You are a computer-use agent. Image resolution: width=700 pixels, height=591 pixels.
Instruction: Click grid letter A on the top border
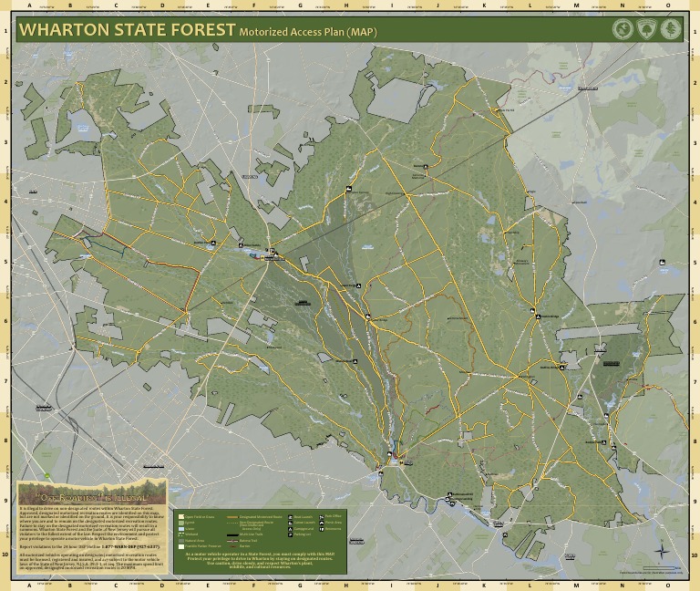(30, 5)
